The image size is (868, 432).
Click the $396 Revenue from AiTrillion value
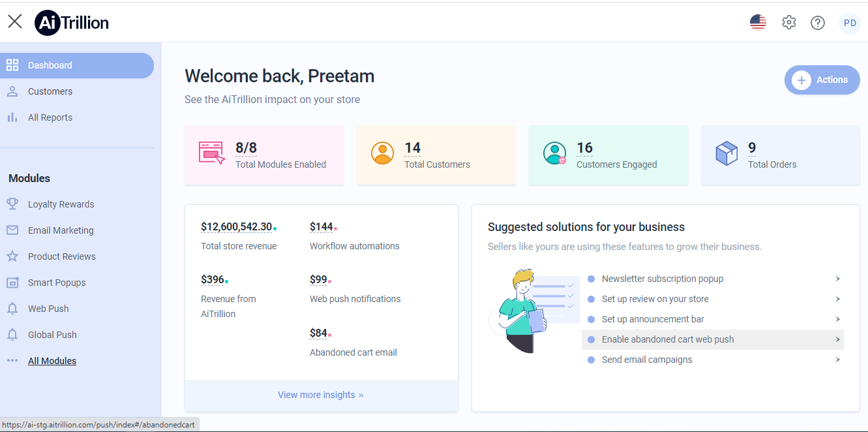213,280
